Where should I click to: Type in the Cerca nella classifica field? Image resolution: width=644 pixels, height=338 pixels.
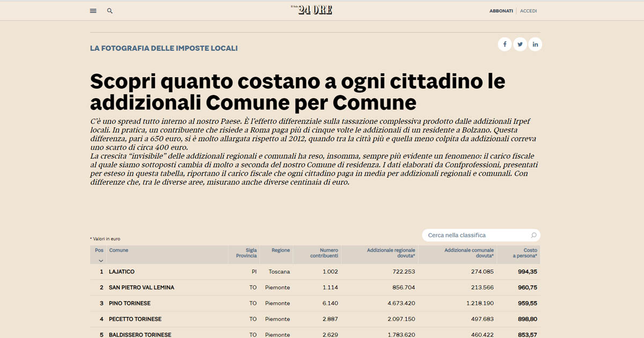pyautogui.click(x=475, y=236)
